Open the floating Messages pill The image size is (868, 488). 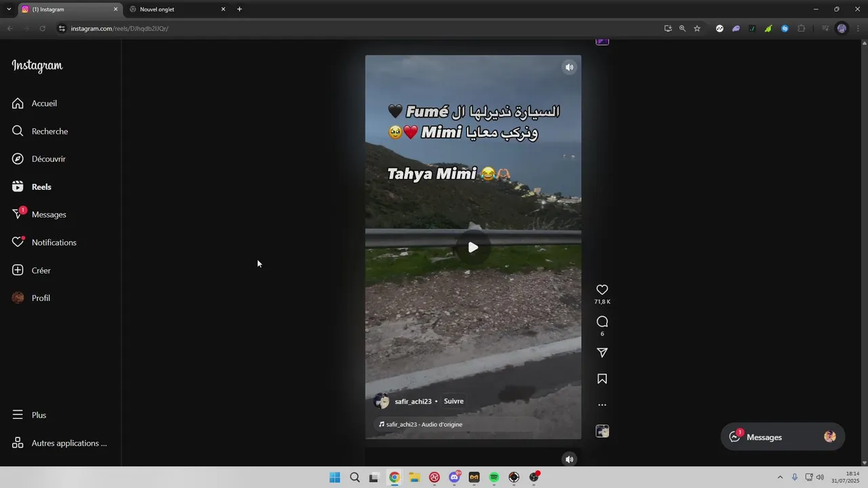783,437
